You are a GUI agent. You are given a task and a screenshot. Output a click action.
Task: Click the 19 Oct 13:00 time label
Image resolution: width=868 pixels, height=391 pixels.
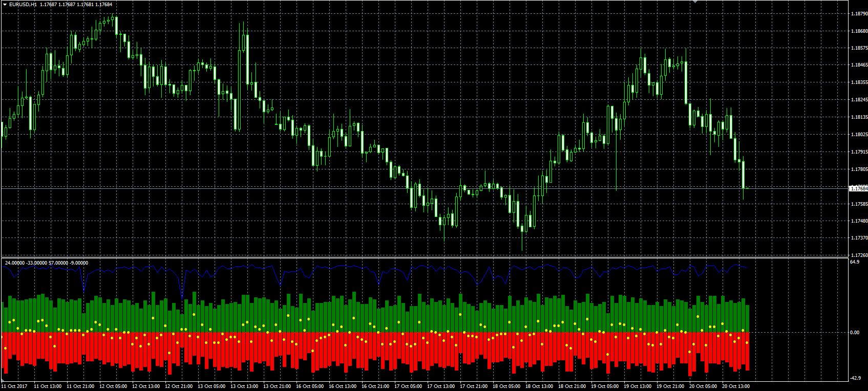click(x=638, y=386)
